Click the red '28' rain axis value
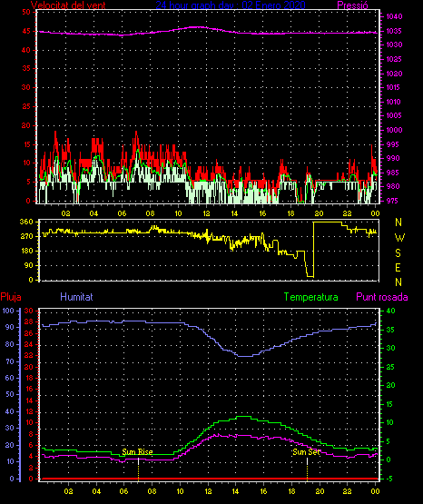The height and width of the screenshot is (504, 423). 29,321
